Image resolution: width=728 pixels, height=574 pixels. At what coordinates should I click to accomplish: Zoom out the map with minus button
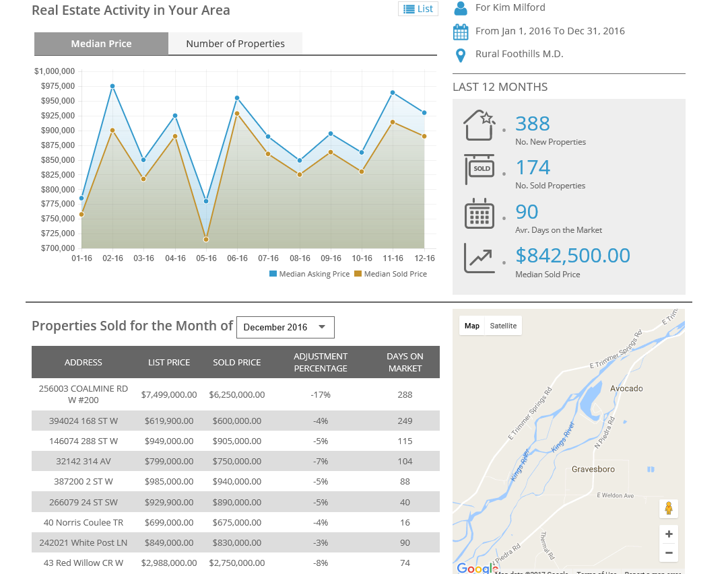point(669,553)
